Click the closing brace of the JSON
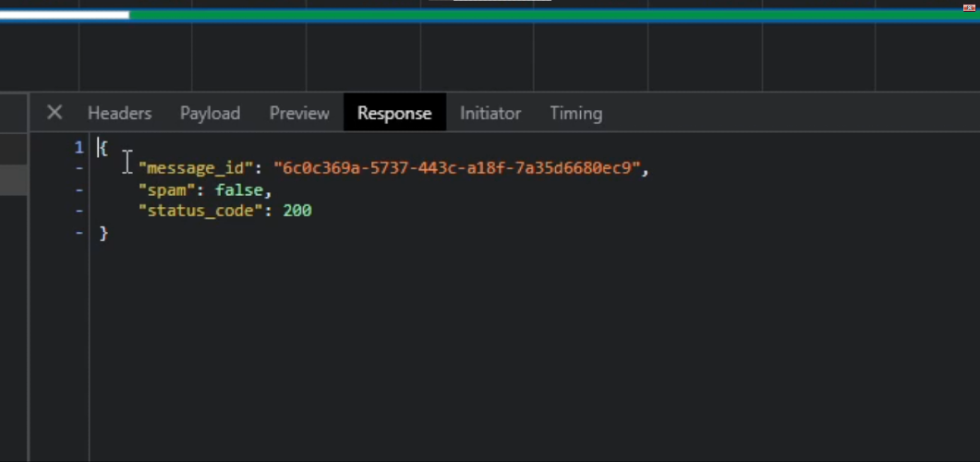 coord(103,233)
